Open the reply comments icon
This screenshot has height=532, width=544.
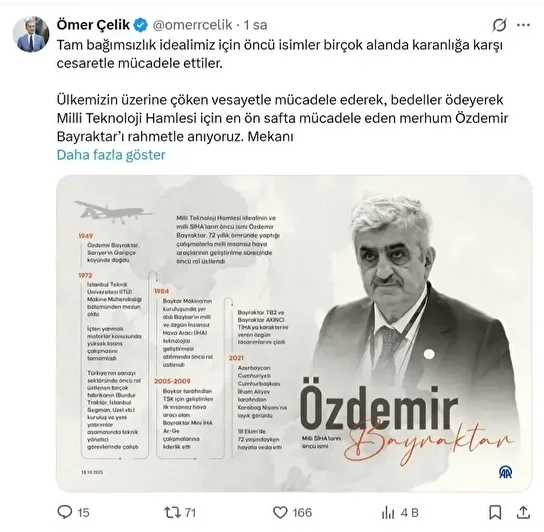(65, 512)
